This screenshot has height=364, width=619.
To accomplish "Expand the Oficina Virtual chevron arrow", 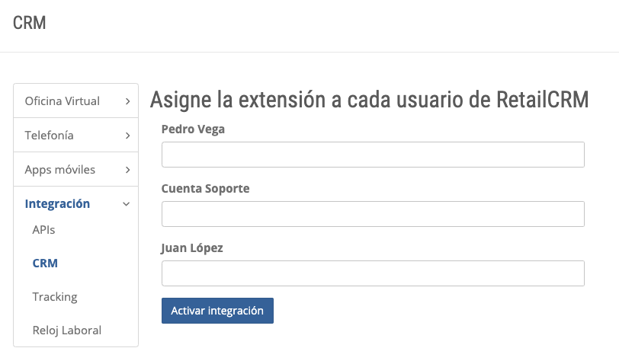I will (127, 101).
